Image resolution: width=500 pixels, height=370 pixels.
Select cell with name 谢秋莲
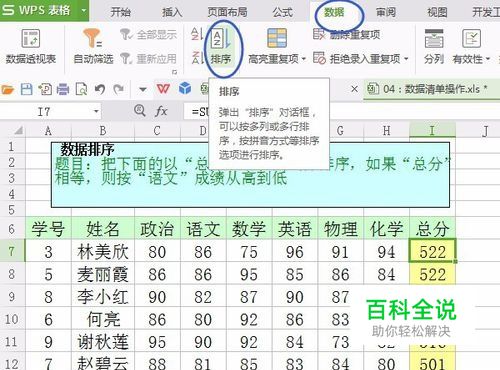click(x=103, y=342)
